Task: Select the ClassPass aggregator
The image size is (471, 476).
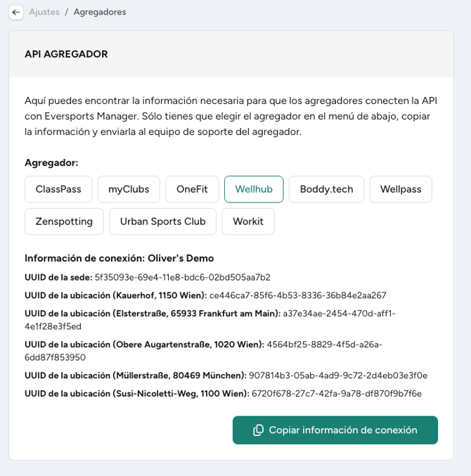Action: [58, 189]
